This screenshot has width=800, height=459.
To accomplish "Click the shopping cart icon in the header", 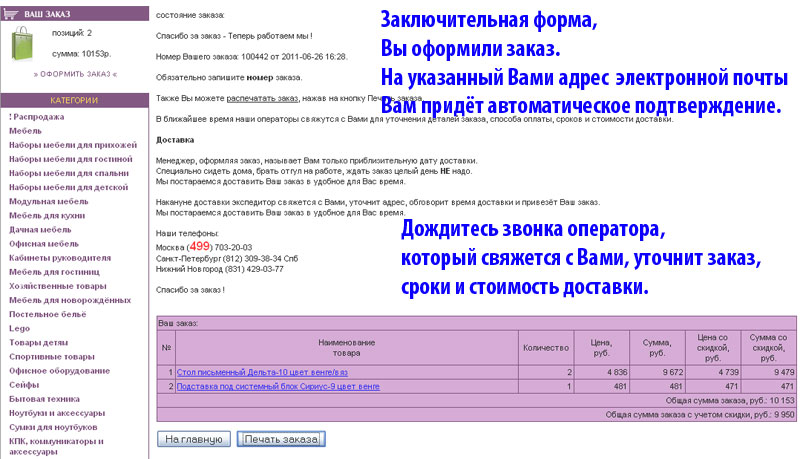I will click(x=10, y=14).
